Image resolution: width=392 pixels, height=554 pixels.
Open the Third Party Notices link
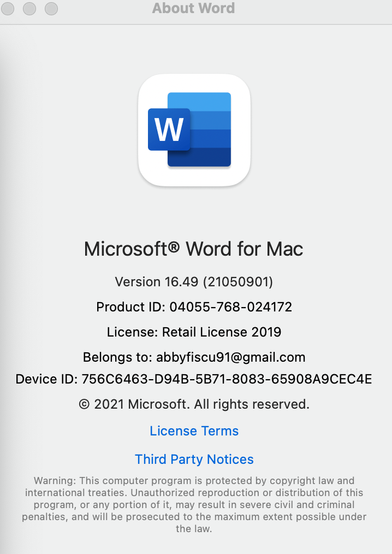194,459
